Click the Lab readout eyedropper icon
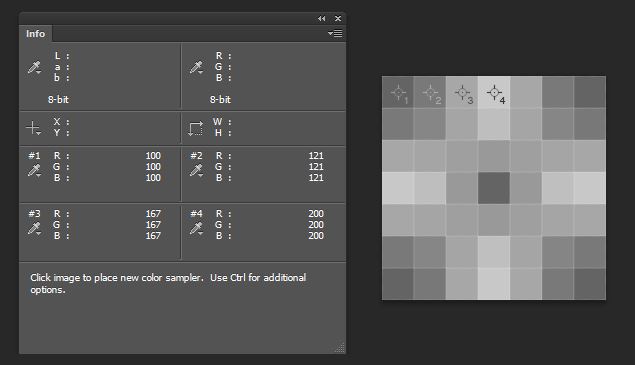 (34, 67)
